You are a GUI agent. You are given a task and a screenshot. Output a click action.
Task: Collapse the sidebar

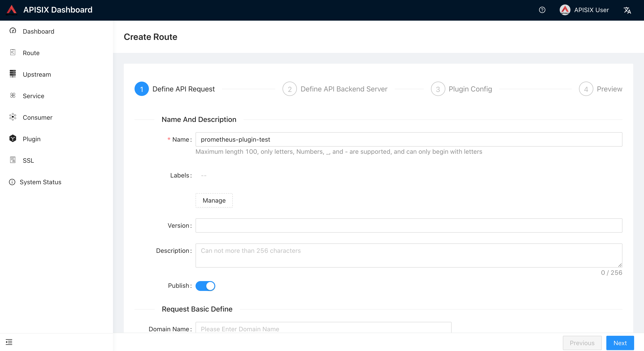pos(9,342)
